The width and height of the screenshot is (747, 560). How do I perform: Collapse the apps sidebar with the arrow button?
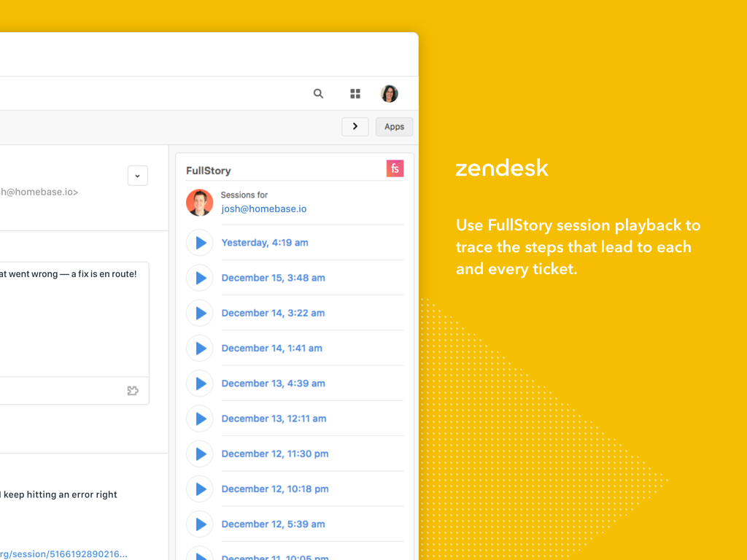click(355, 126)
